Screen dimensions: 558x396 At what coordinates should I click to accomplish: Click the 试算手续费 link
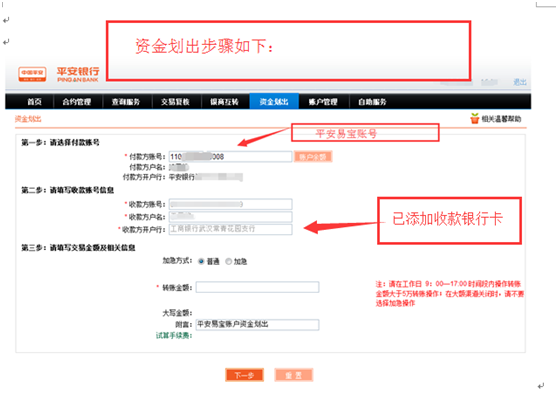174,336
